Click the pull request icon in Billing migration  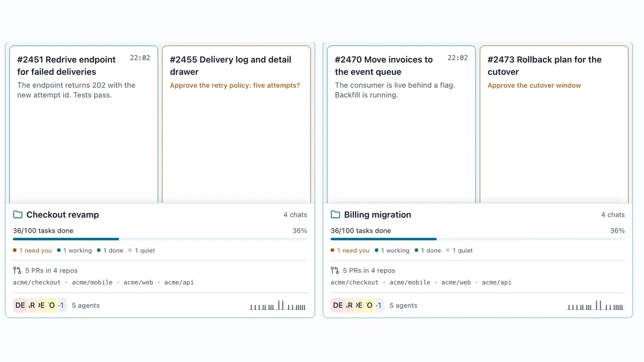335,270
